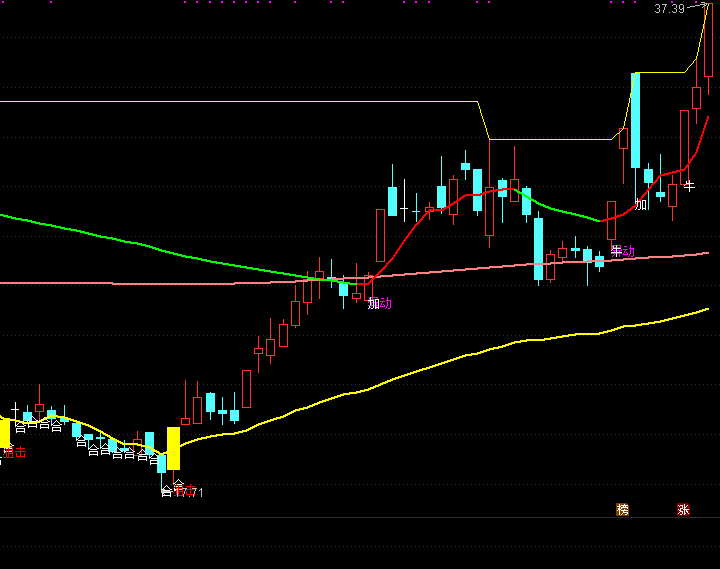The height and width of the screenshot is (569, 720).
Task: Click the magenta 牛动 signal label
Action: click(x=623, y=251)
